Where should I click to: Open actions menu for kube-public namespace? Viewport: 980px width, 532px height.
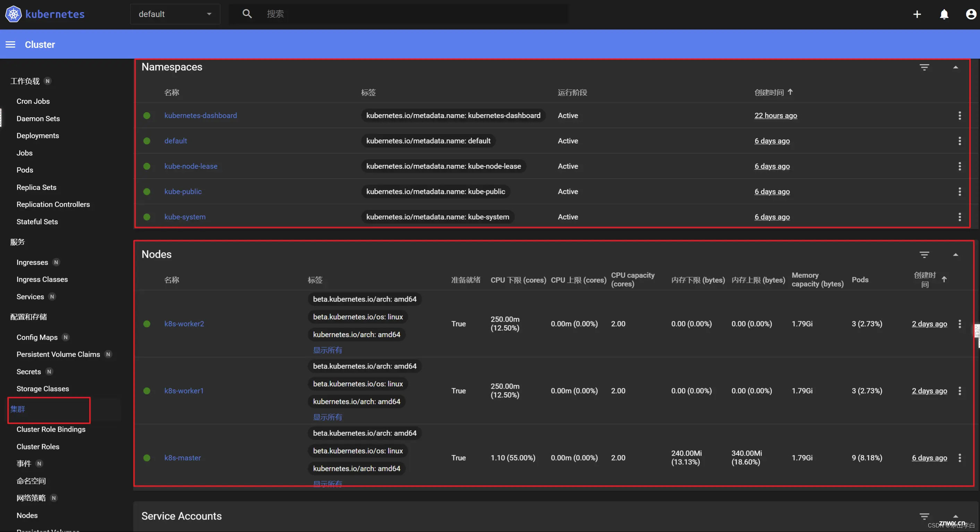960,192
